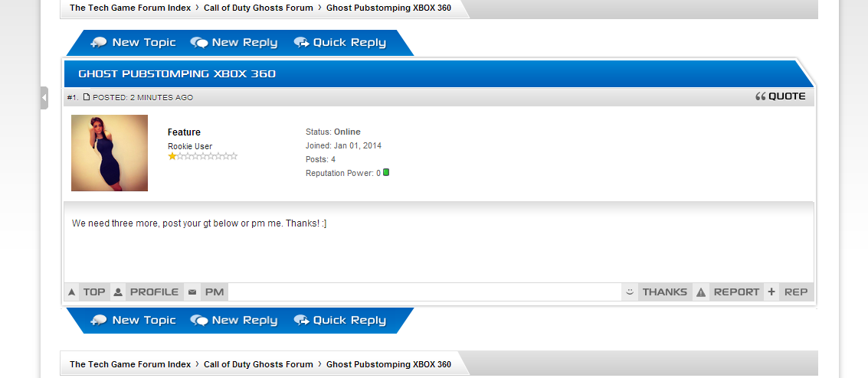Go to Call of Duty Ghosts Forum top breadcrumb
Viewport: 868px width, 378px height.
258,8
